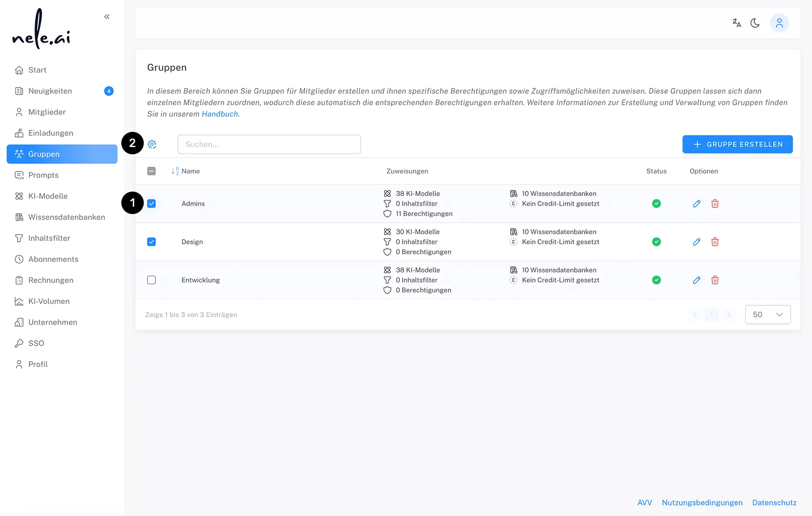
Task: Edit the Design group with pencil icon
Action: coord(696,242)
